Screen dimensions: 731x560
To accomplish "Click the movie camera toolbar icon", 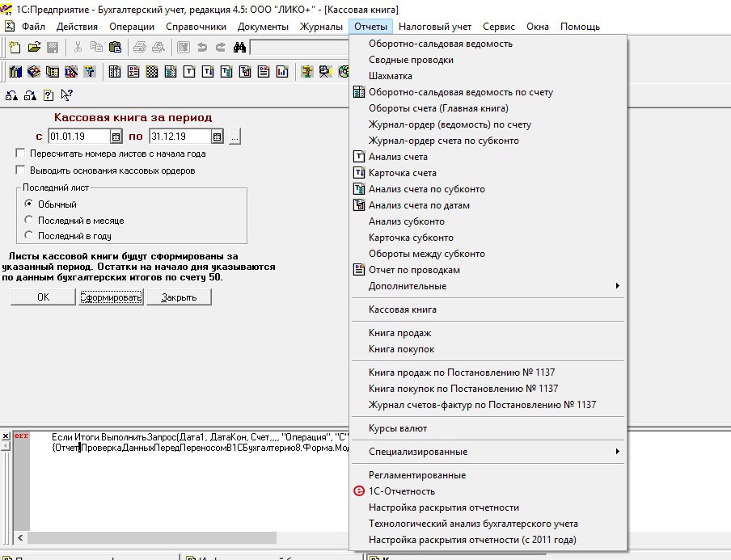I will 325,72.
